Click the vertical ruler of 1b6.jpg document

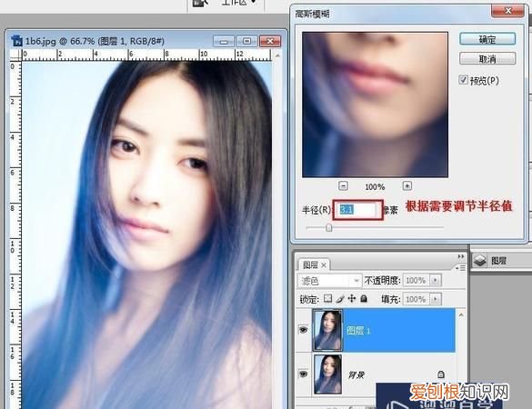15,234
